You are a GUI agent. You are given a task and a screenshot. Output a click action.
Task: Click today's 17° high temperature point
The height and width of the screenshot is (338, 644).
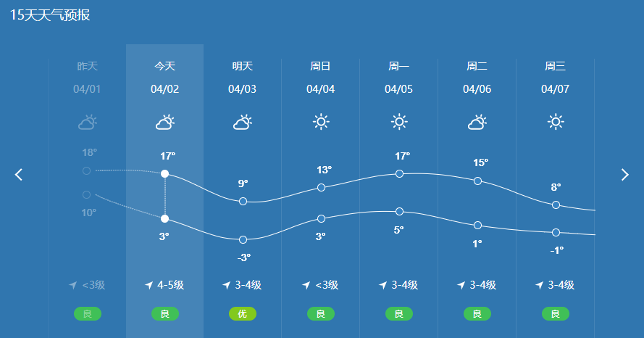164,174
